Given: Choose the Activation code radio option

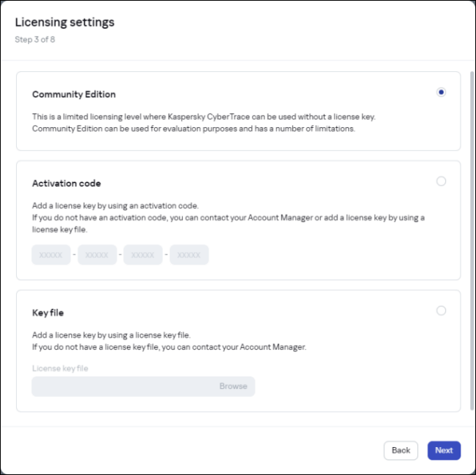Looking at the screenshot, I should pos(441,182).
